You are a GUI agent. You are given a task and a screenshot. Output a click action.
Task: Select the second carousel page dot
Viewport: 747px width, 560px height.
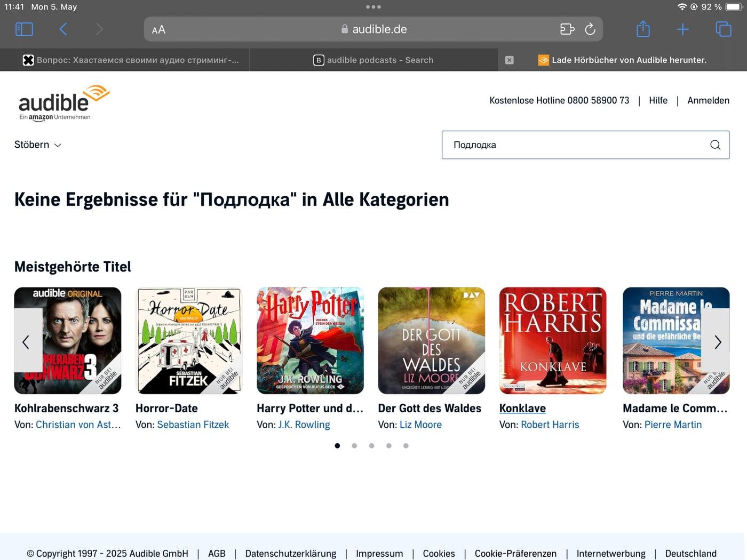click(354, 446)
